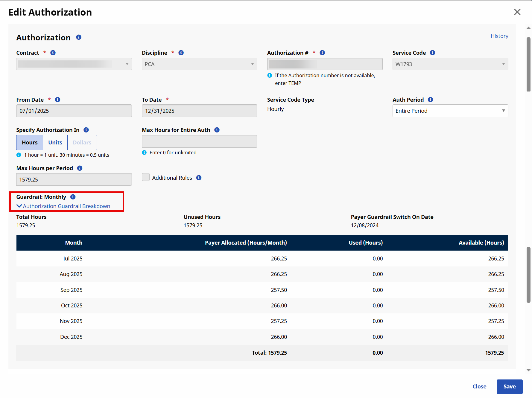
Task: Click the Contract field info icon
Action: 53,53
